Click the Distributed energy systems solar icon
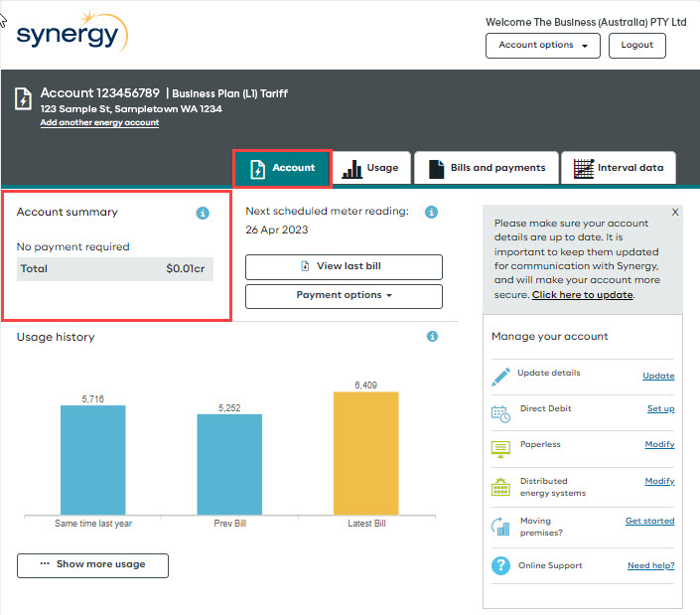The width and height of the screenshot is (700, 615). click(500, 487)
